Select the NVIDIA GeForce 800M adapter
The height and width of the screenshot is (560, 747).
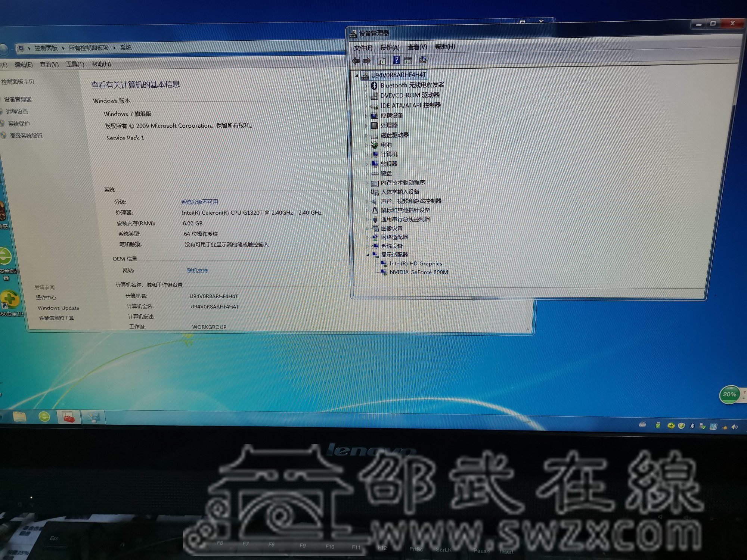pos(418,272)
